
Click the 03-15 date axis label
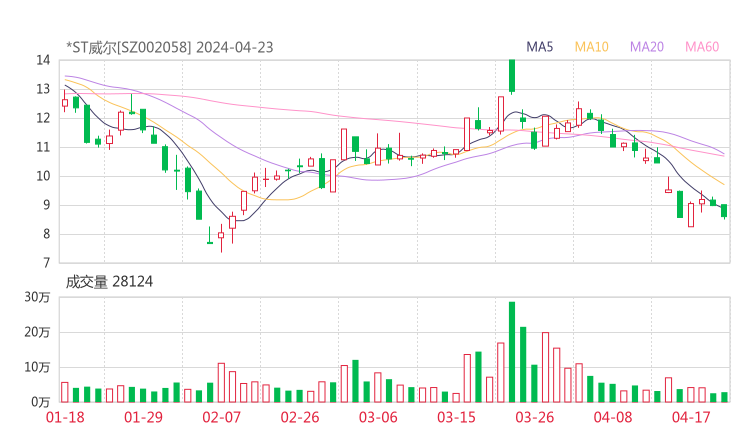[x=456, y=417]
